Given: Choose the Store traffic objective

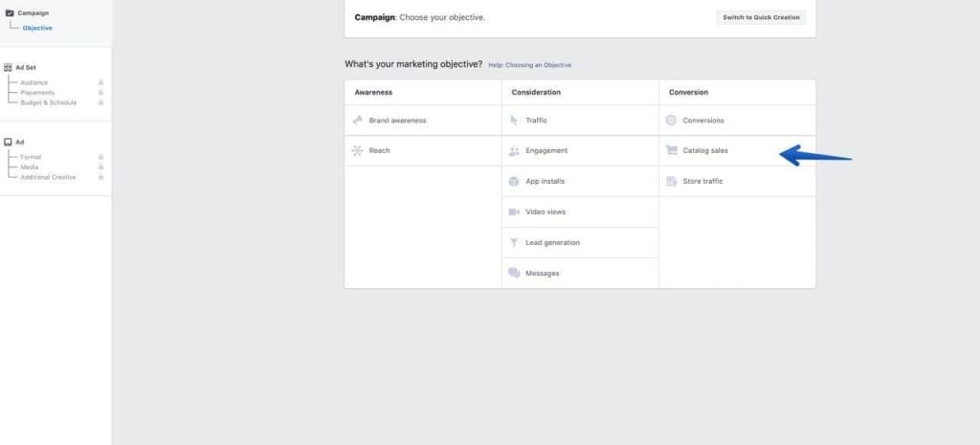Looking at the screenshot, I should pyautogui.click(x=702, y=181).
